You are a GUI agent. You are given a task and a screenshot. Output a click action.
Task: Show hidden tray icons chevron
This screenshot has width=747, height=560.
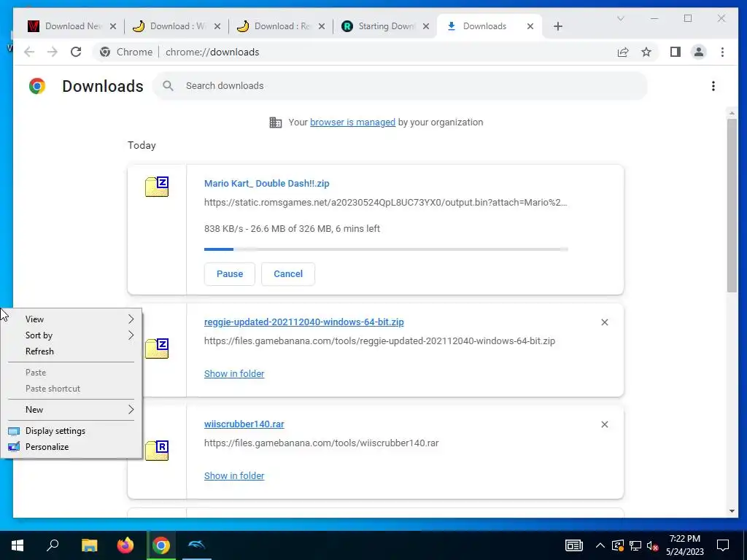600,545
